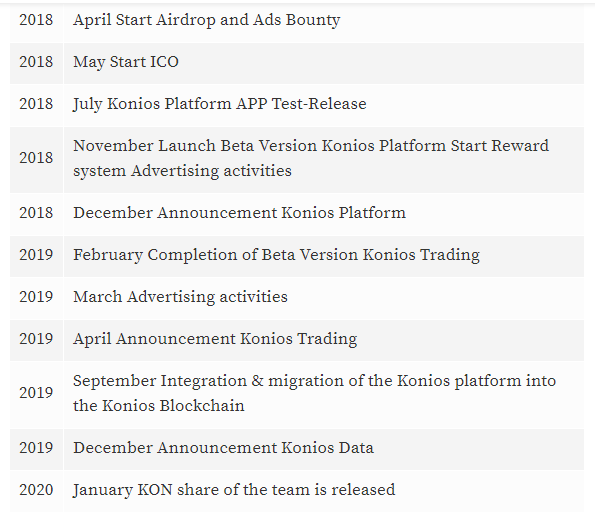The height and width of the screenshot is (512, 595).
Task: Select December Announcement Konios Data row
Action: (297, 449)
